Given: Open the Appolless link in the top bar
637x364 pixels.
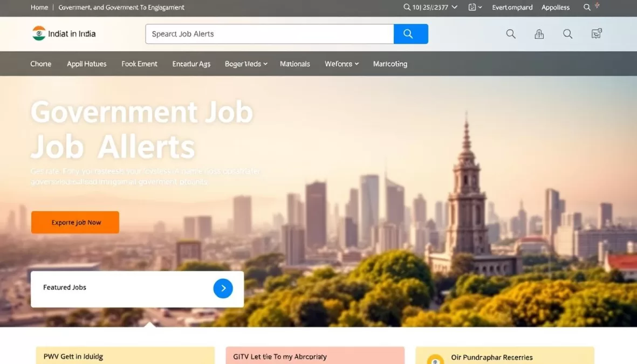Looking at the screenshot, I should [x=555, y=7].
